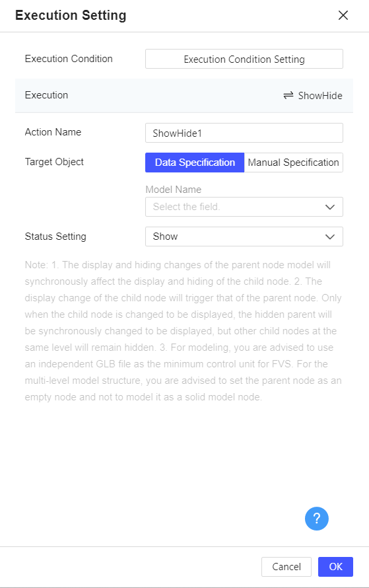The image size is (369, 588).
Task: Edit the Action Name field ShowHide1
Action: (244, 133)
